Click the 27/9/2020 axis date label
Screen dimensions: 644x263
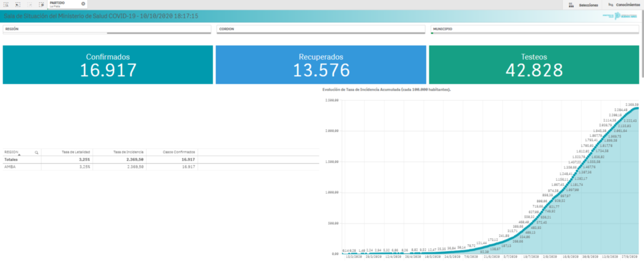(x=630, y=257)
